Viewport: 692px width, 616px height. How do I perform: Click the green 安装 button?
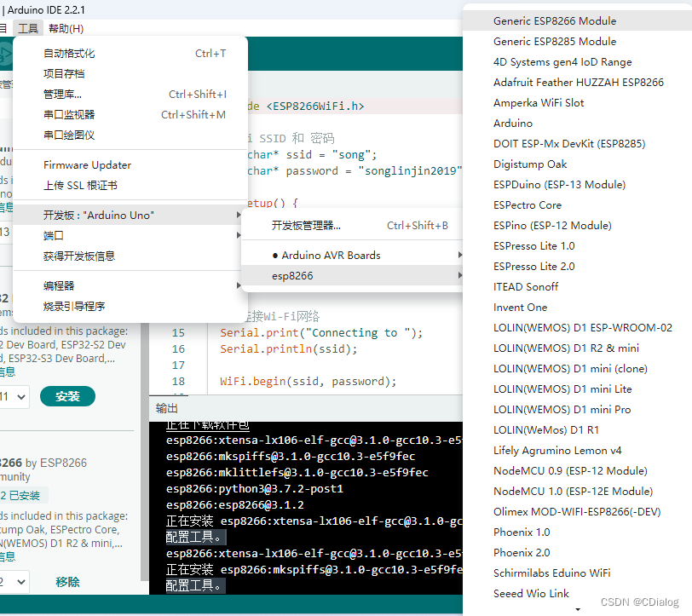tap(67, 396)
